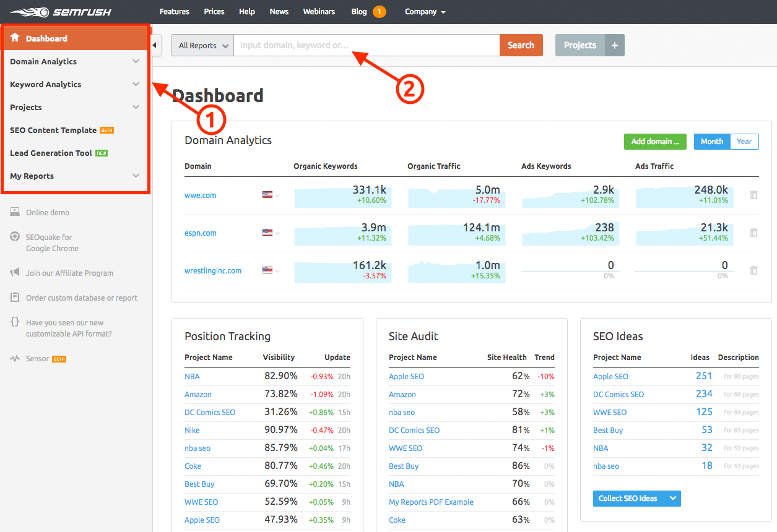Open the Coke project in Position Tracking

click(193, 466)
